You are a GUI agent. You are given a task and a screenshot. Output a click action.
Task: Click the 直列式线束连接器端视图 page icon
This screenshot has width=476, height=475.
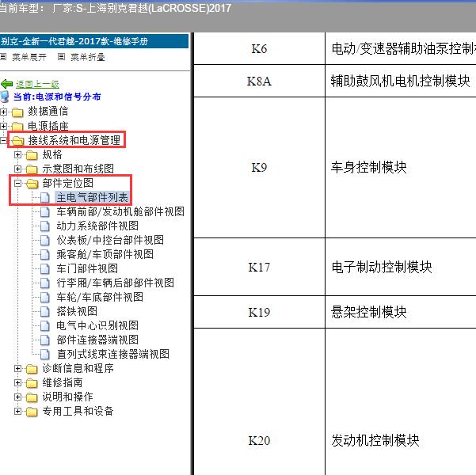click(45, 354)
